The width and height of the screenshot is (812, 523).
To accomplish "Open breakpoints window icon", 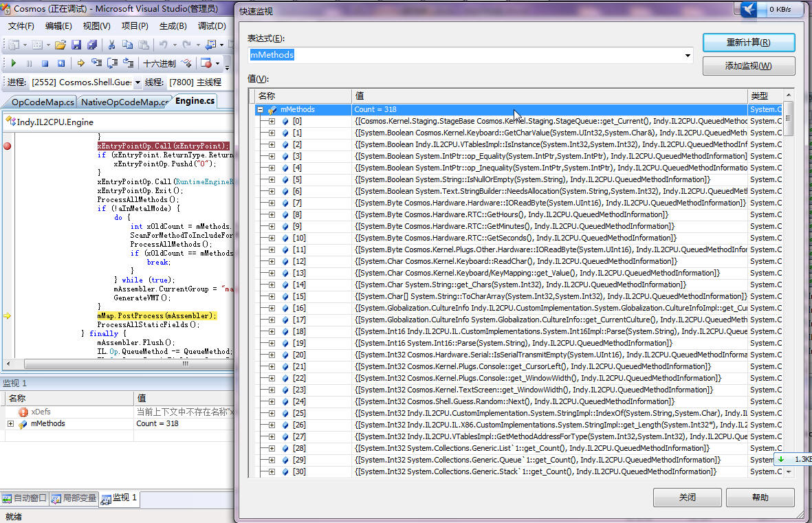I will click(206, 63).
